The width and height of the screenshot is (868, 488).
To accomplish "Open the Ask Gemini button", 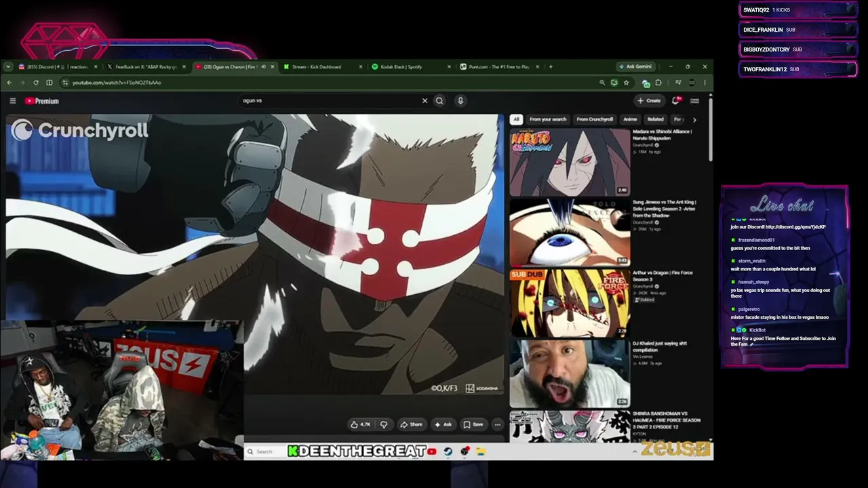I will pos(635,67).
